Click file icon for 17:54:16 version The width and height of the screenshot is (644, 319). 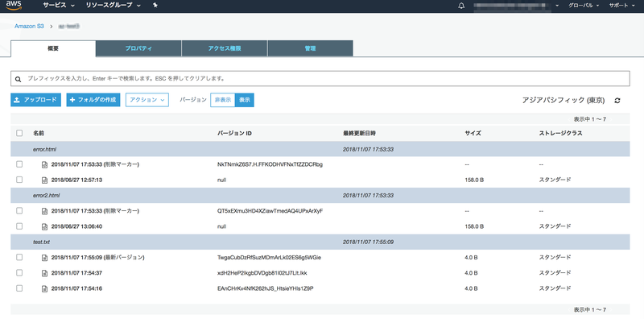click(44, 288)
